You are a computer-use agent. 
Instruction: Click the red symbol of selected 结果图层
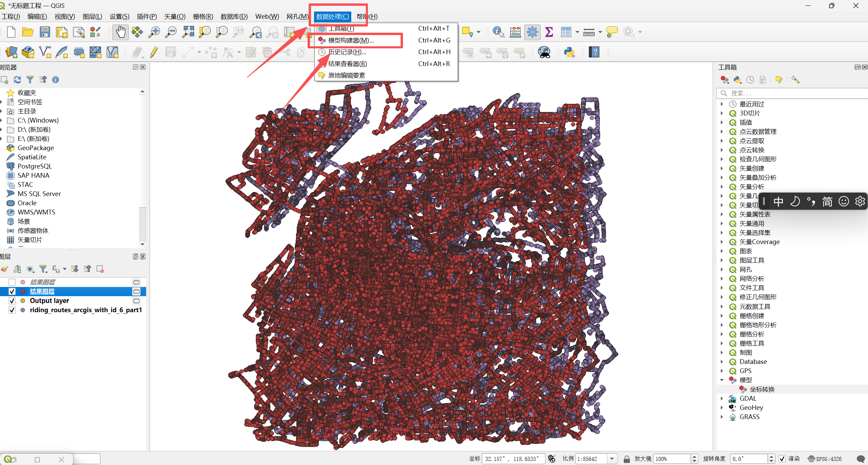tap(23, 291)
